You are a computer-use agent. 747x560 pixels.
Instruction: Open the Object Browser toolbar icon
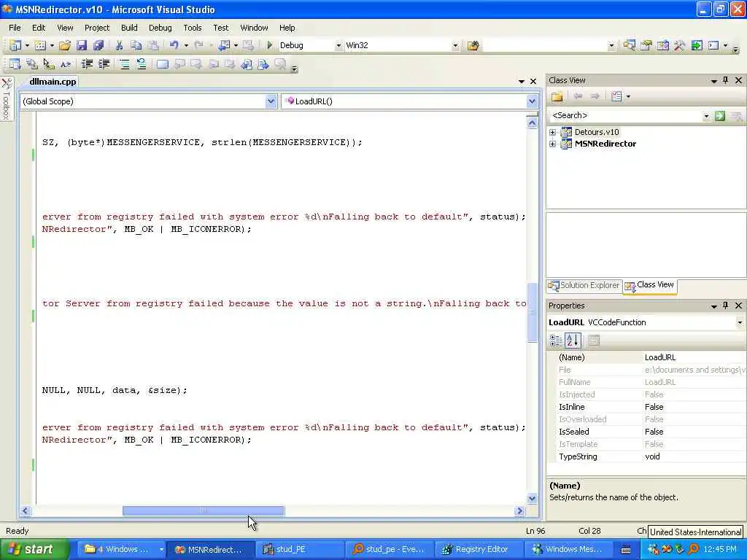tap(662, 45)
